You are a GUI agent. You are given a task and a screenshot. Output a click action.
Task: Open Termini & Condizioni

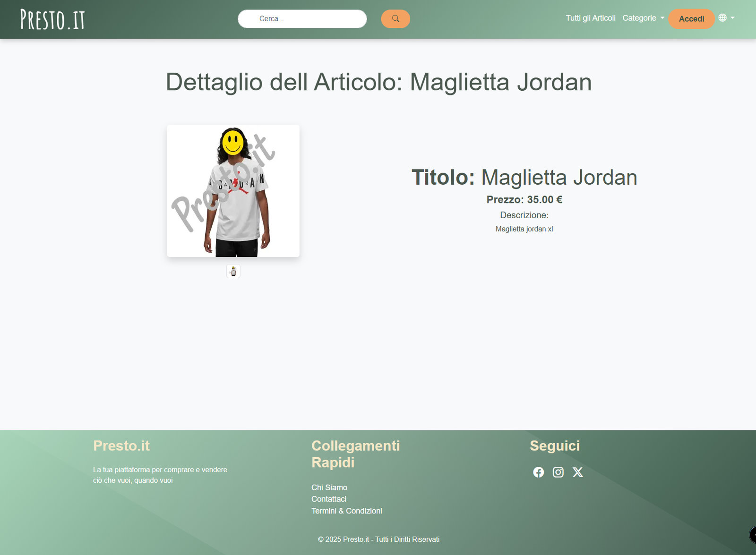[347, 511]
